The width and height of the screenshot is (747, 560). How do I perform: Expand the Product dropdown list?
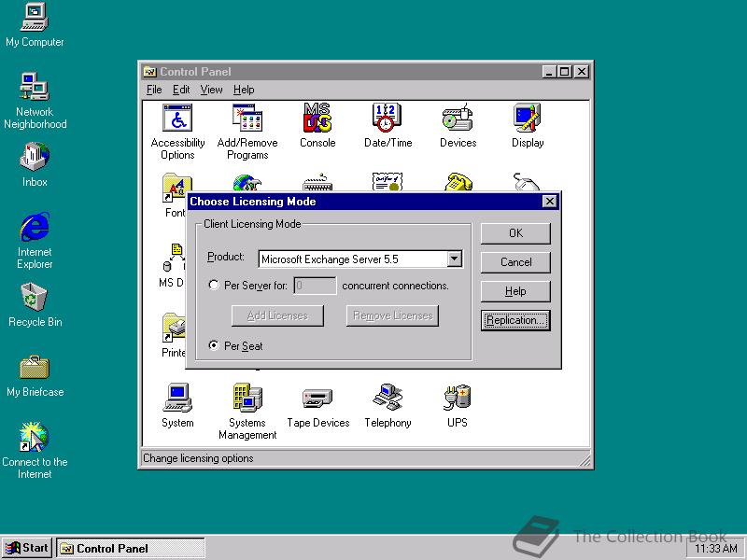(x=455, y=259)
